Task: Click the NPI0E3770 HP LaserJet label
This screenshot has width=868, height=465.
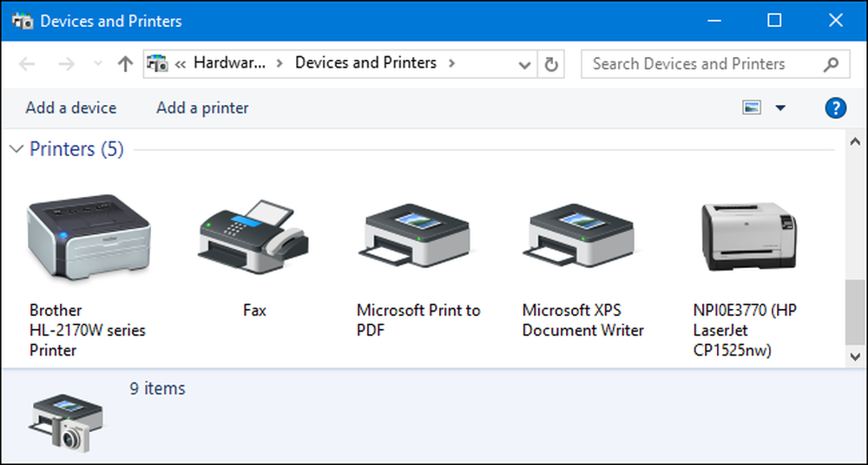Action: [745, 331]
